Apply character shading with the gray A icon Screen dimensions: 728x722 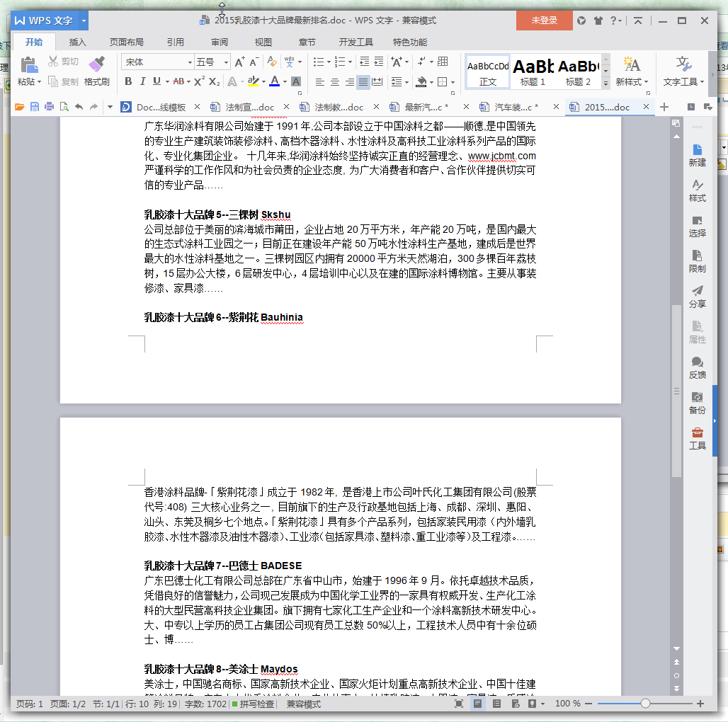pos(296,81)
